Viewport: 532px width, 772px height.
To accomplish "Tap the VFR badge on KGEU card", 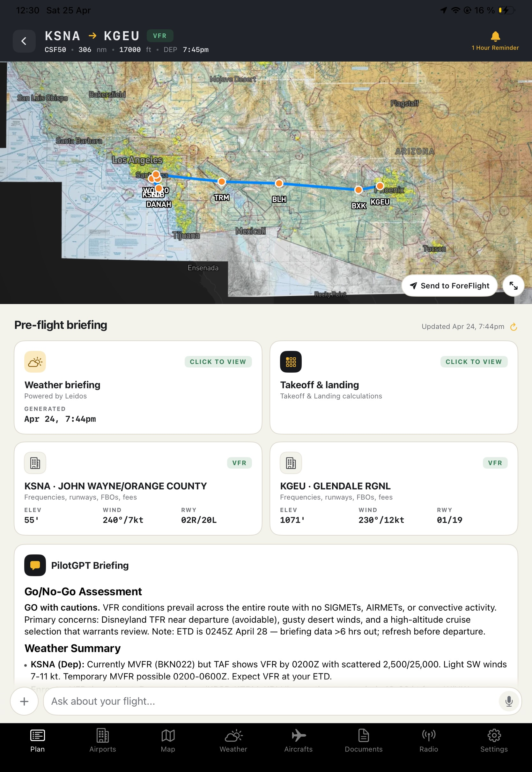I will [495, 463].
